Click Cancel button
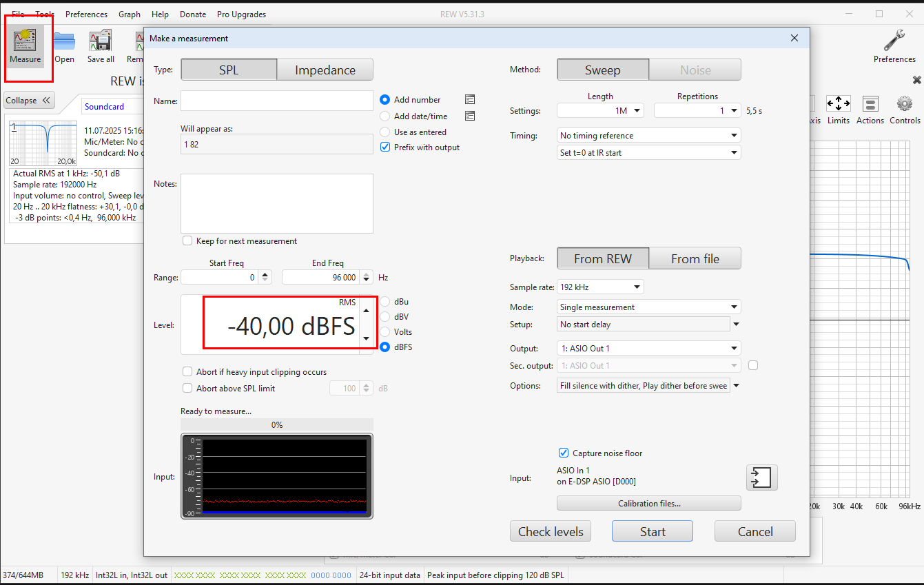This screenshot has height=585, width=924. [x=755, y=531]
